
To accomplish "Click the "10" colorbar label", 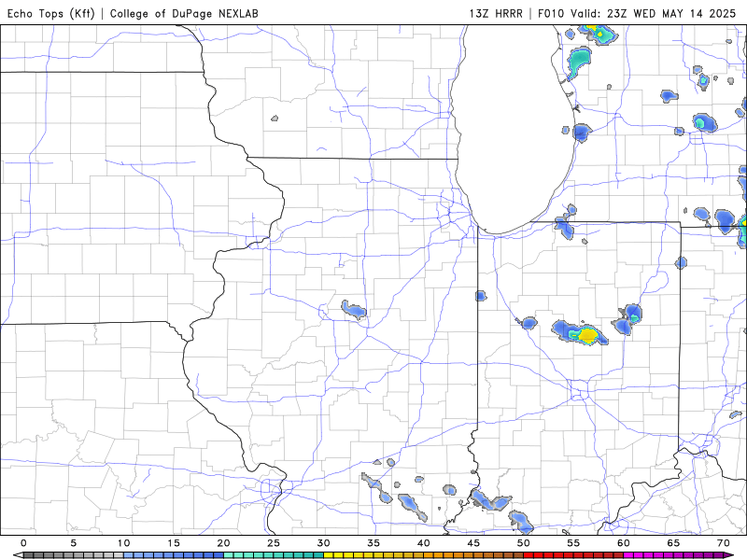I will point(124,543).
